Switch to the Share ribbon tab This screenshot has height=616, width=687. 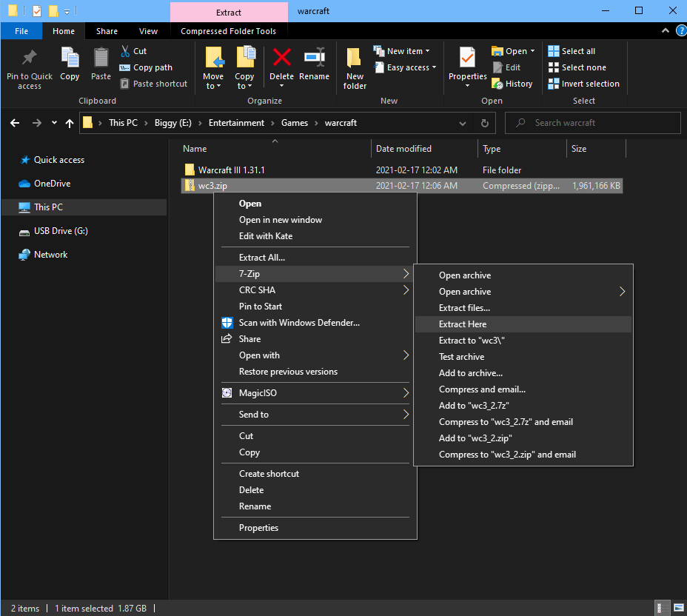point(107,31)
